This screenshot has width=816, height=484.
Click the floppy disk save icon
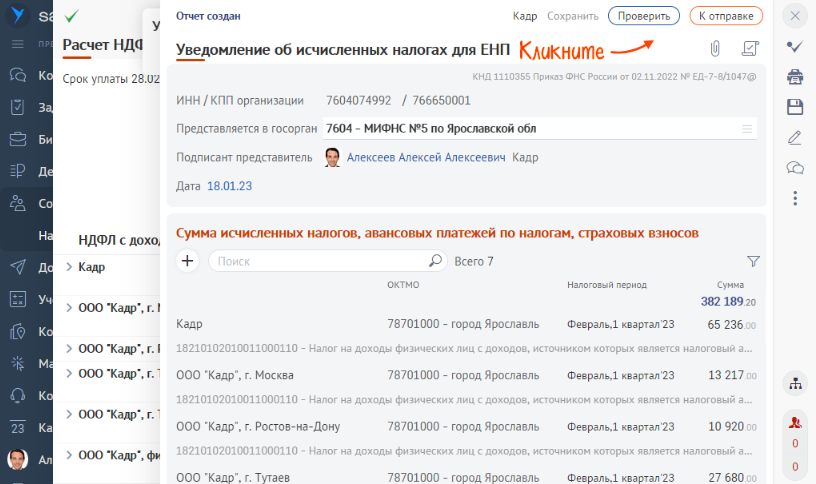pyautogui.click(x=795, y=107)
